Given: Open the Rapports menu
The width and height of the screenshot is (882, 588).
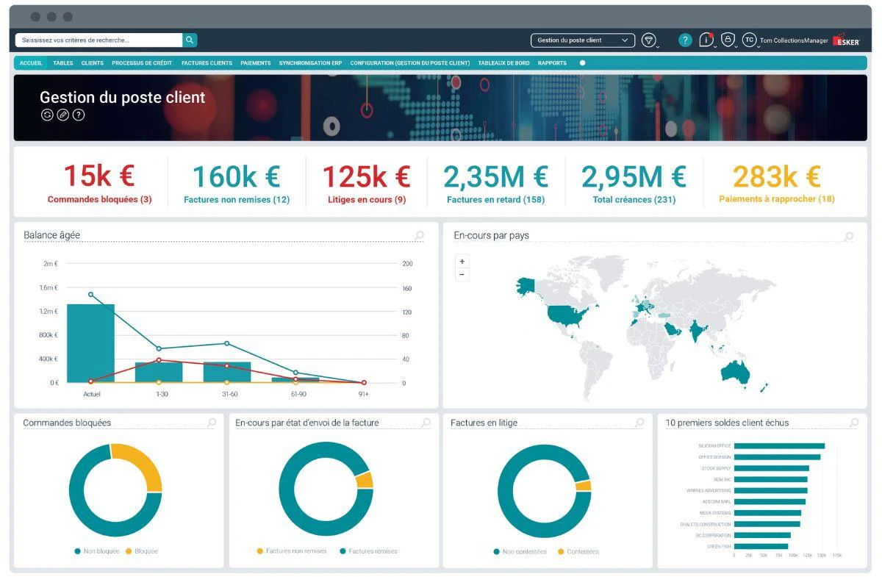Looking at the screenshot, I should coord(552,63).
